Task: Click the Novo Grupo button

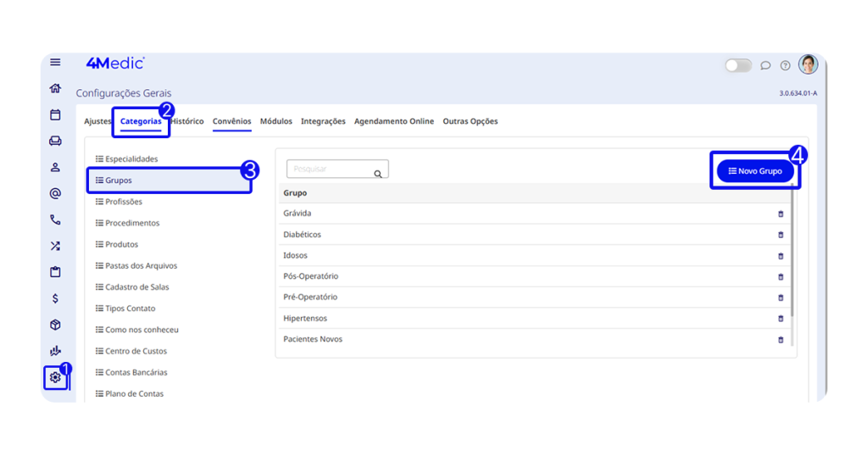Action: pos(755,171)
